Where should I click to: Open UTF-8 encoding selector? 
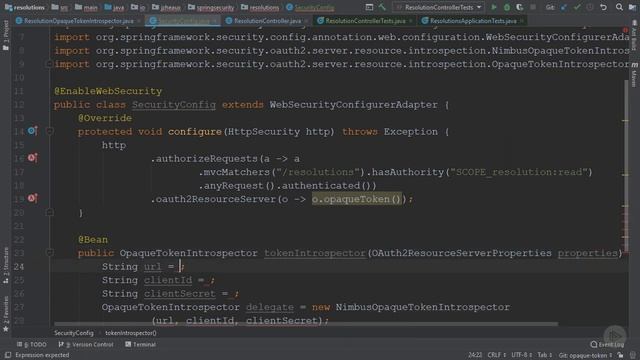(522, 355)
